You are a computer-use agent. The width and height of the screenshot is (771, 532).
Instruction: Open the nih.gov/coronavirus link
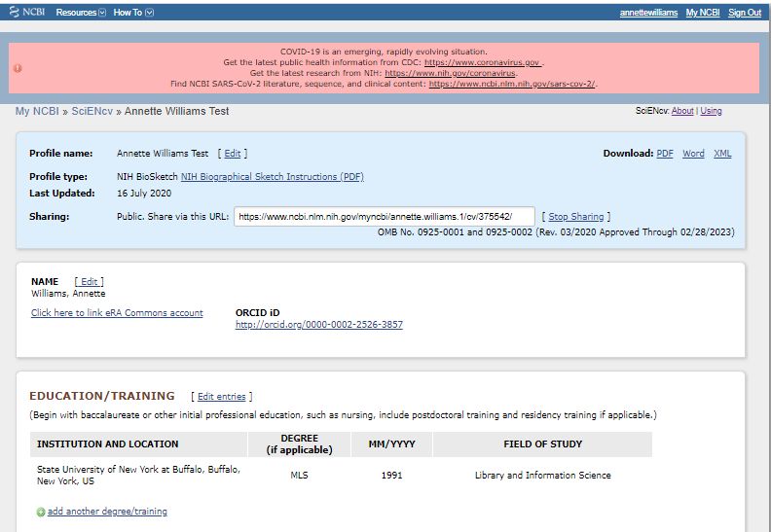point(450,73)
